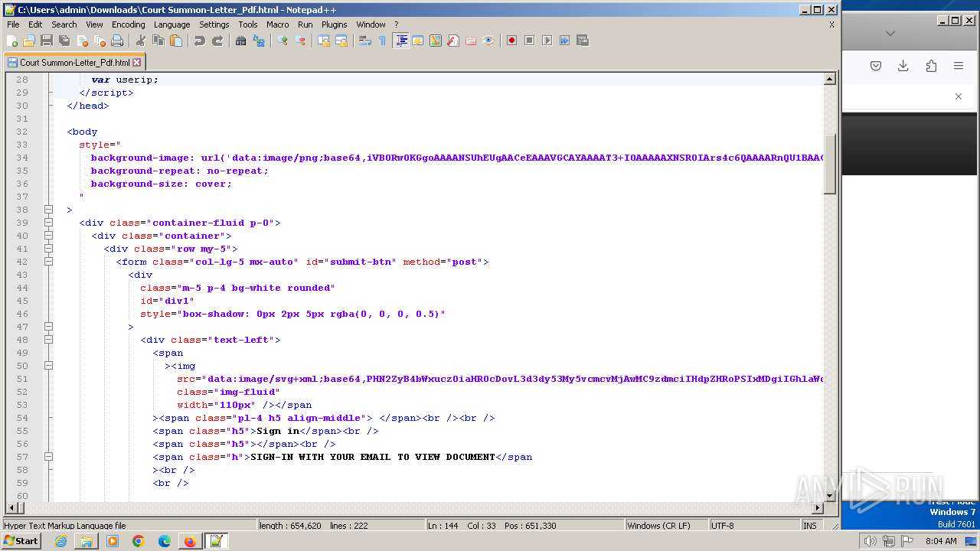Open Firefox application menu hamburger button

pos(959,66)
